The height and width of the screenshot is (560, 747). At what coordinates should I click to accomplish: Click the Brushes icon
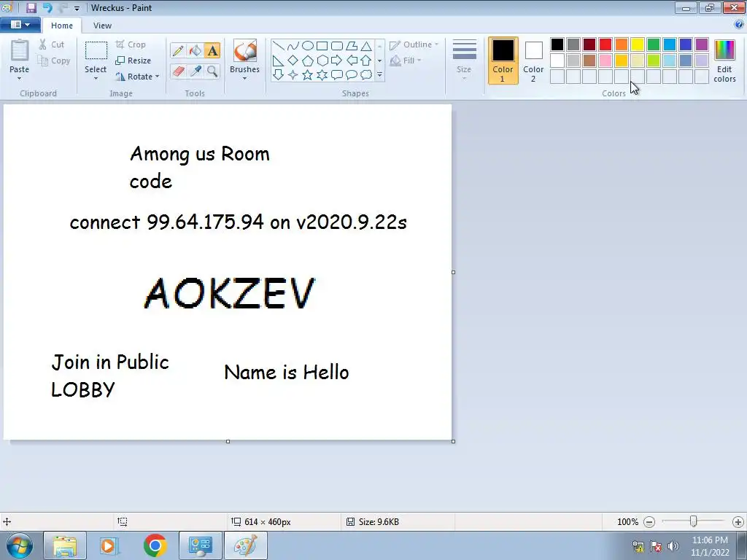click(x=245, y=51)
